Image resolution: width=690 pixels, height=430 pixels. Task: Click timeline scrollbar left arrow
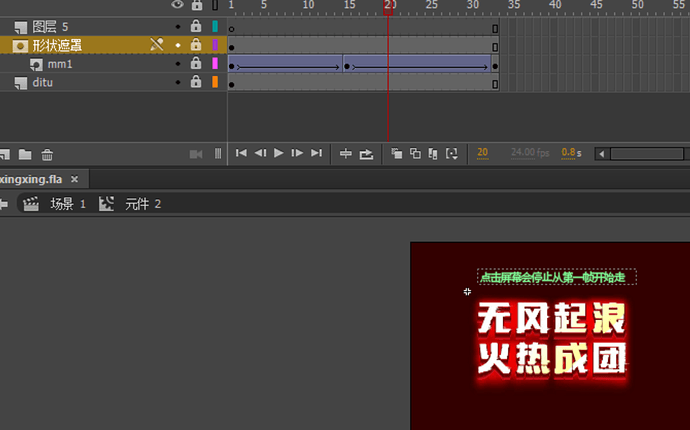(602, 154)
